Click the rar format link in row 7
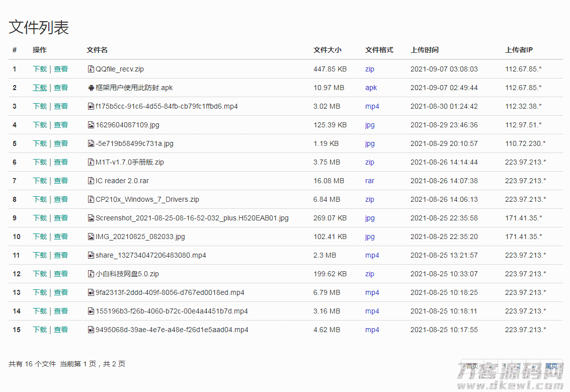 tap(370, 181)
